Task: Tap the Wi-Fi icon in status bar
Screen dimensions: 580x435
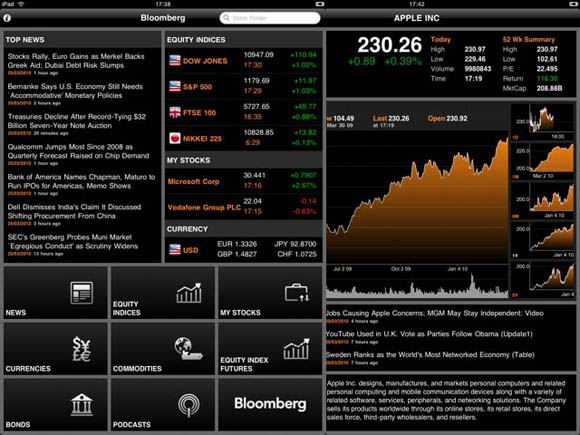Action: pos(21,4)
